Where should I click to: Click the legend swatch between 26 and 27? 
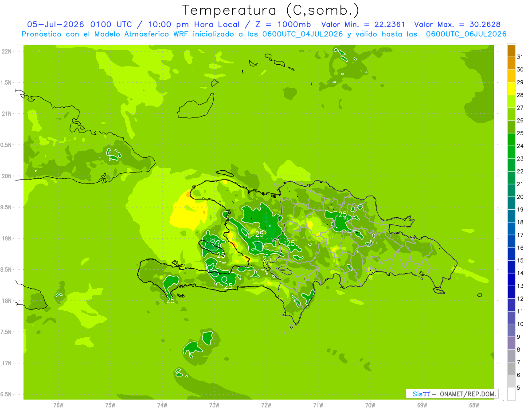pos(511,114)
